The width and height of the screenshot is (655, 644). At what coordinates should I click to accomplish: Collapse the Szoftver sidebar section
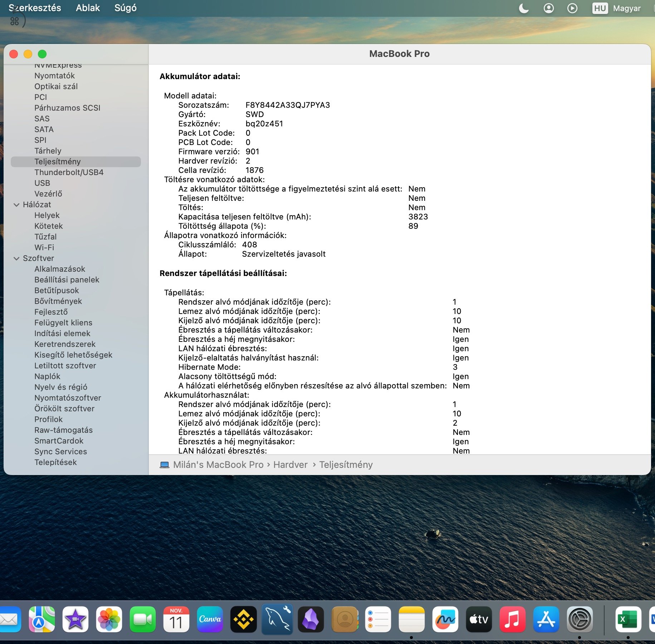[x=16, y=258]
